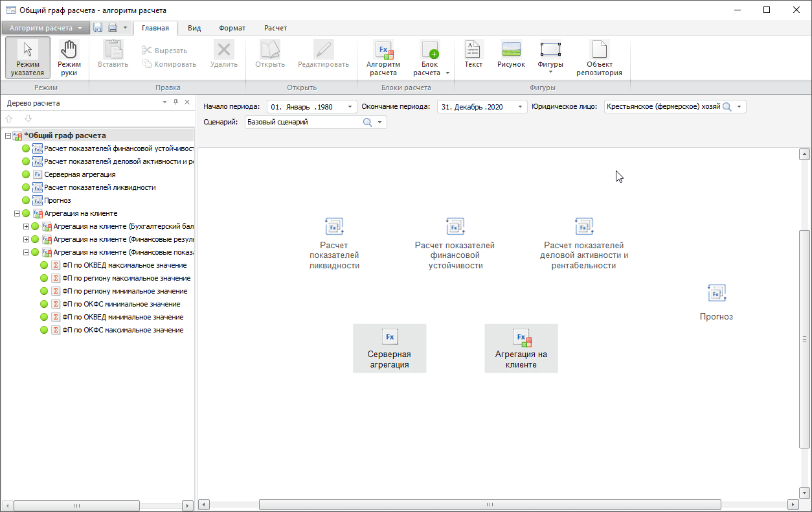Screen dimensions: 812x512
Task: Switch to the Вид tab
Action: [x=194, y=28]
